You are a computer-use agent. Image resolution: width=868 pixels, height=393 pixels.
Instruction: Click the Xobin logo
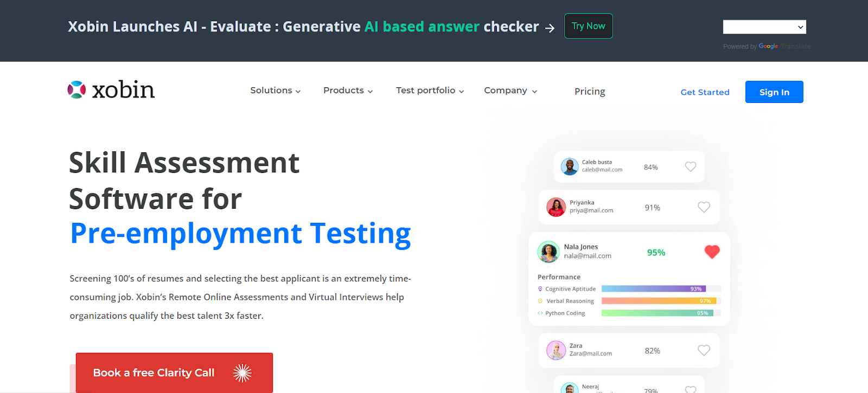pyautogui.click(x=111, y=90)
